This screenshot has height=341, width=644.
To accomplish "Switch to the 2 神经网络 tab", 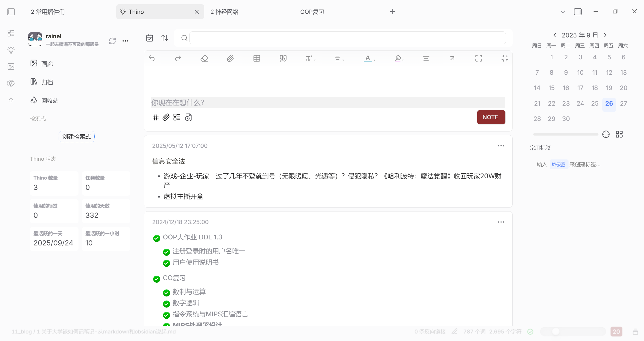I will [224, 12].
